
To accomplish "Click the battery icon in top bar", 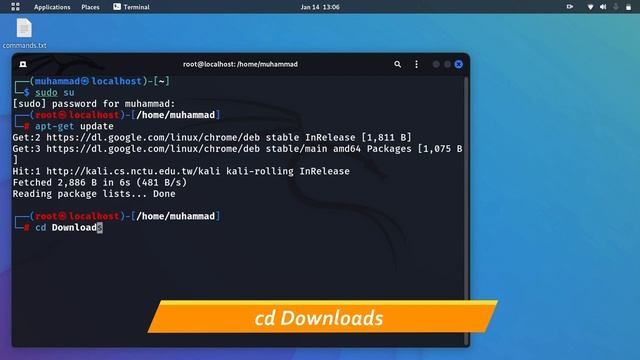I will click(x=628, y=7).
